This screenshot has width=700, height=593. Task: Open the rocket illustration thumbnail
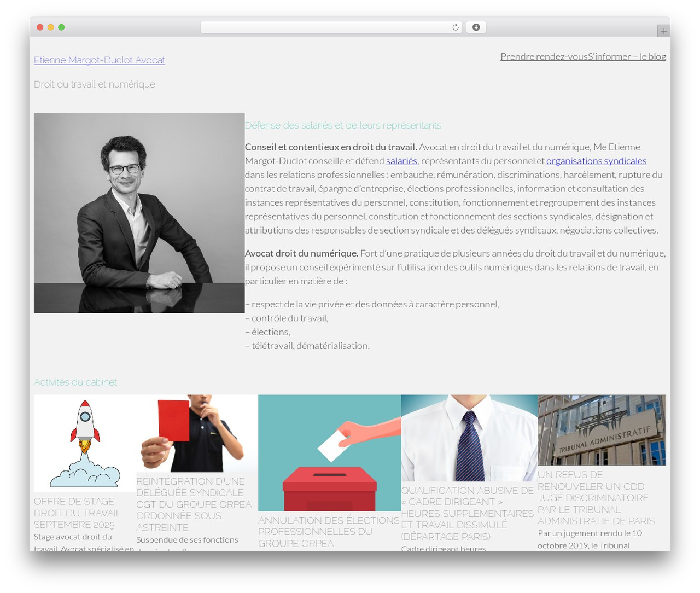coord(85,444)
